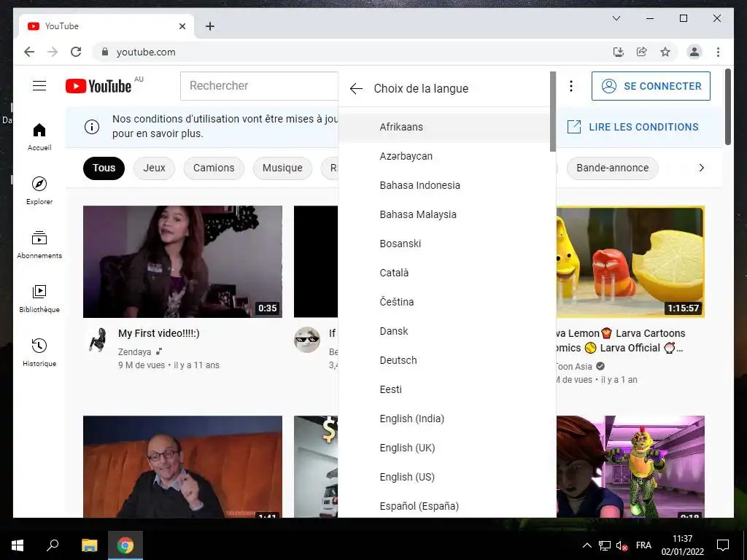Click the page vertical scrollbar

click(727, 106)
